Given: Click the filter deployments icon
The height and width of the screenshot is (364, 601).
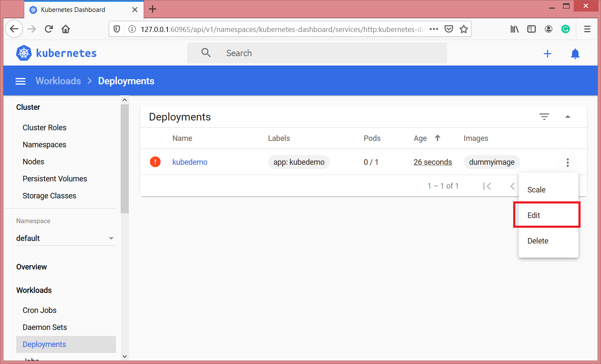Looking at the screenshot, I should [544, 117].
